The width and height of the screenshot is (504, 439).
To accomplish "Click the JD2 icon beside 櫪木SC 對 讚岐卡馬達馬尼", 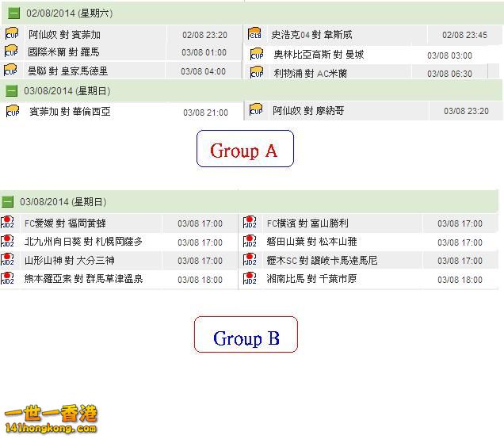I will point(250,259).
